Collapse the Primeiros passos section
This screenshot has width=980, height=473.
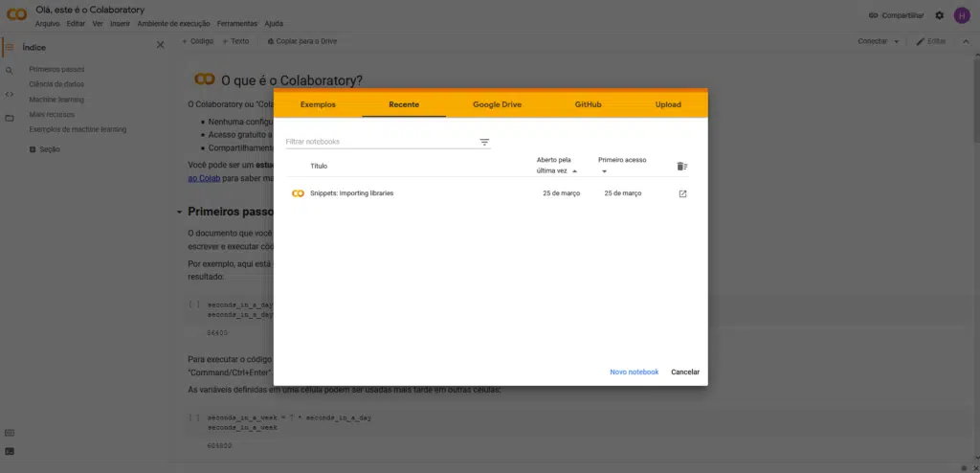[x=179, y=212]
